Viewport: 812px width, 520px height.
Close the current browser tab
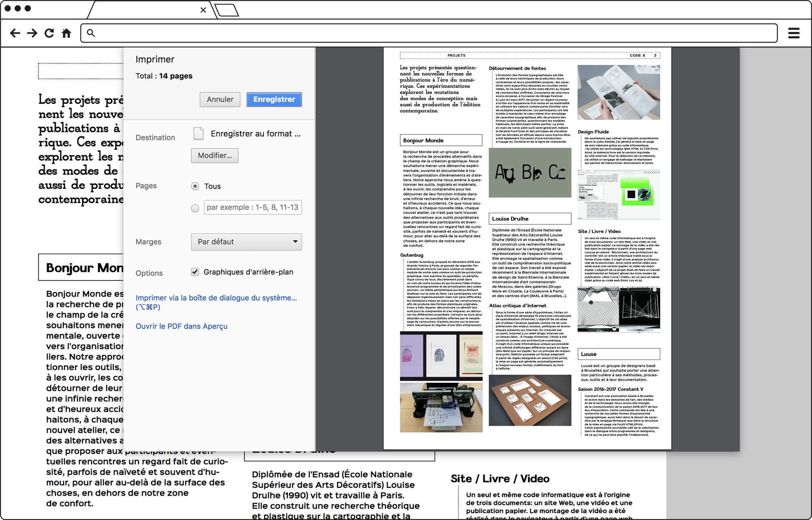[203, 10]
